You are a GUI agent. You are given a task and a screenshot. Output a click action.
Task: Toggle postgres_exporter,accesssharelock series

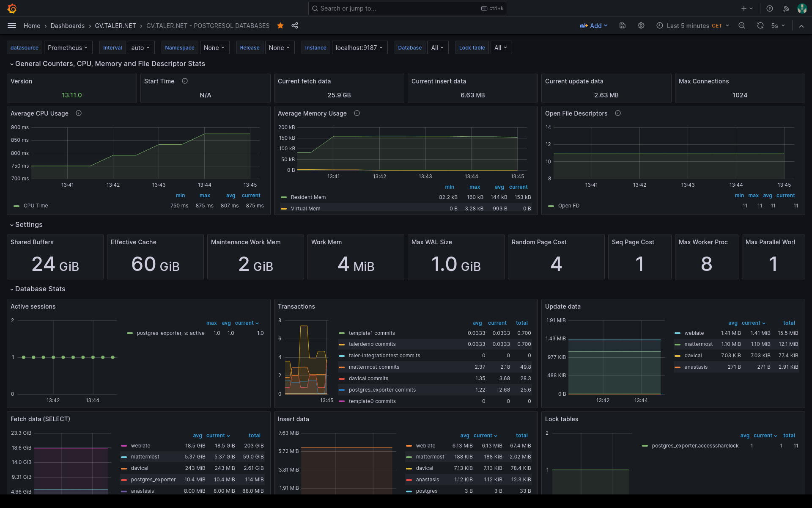click(x=695, y=446)
